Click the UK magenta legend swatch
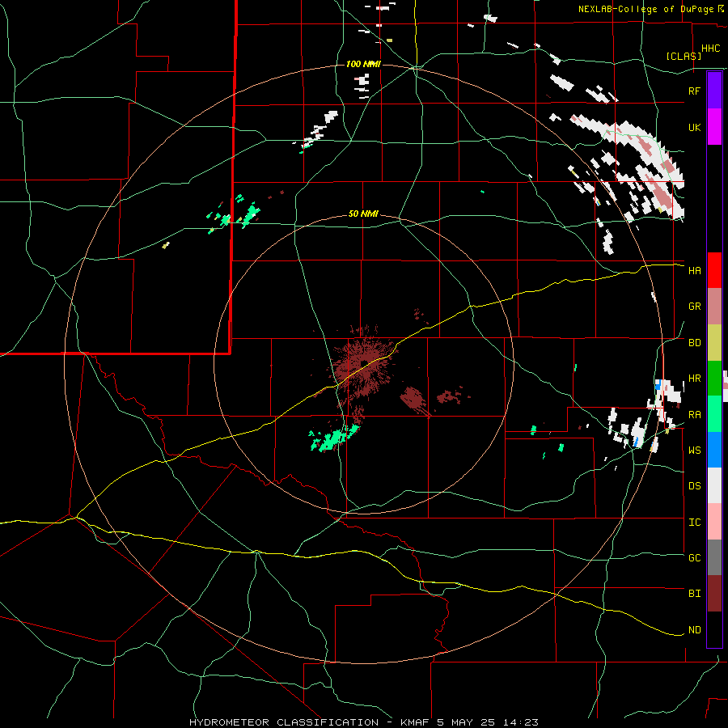Screen dimensions: 728x728 pos(714,127)
